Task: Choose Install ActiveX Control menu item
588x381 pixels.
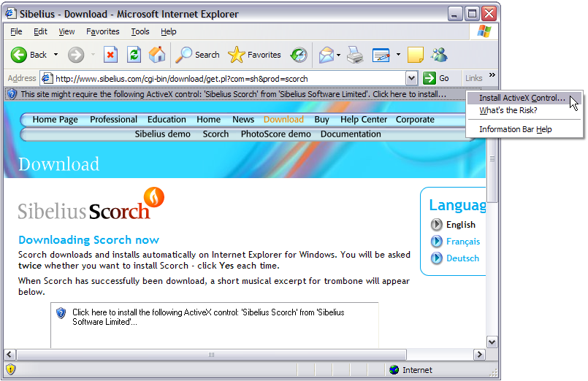Action: tap(522, 98)
